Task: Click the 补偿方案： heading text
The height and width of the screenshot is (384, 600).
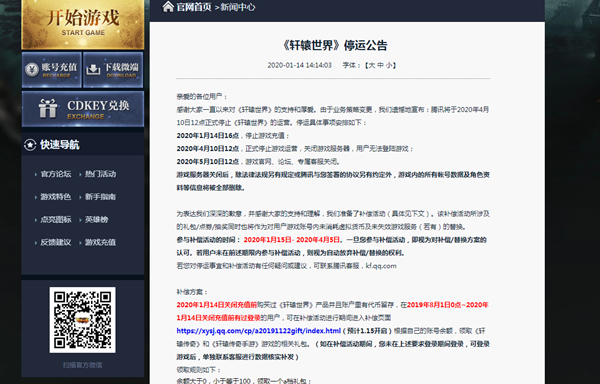Action: 192,292
